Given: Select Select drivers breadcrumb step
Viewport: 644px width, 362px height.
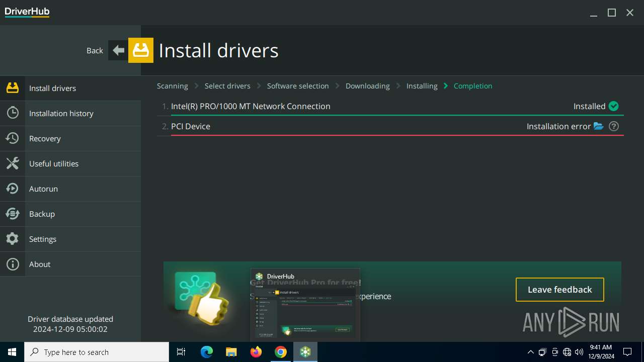Looking at the screenshot, I should (x=227, y=86).
